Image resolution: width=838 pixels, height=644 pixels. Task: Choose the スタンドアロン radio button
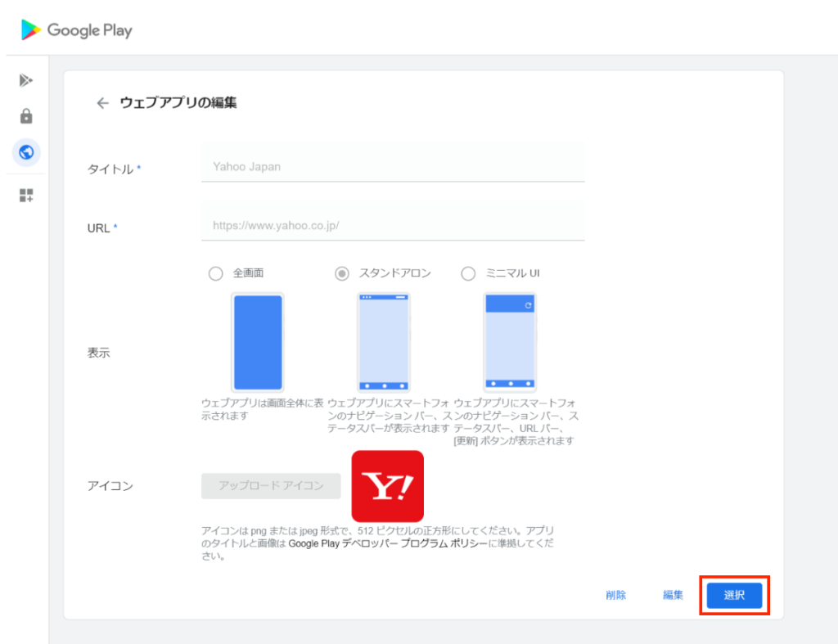coord(342,273)
